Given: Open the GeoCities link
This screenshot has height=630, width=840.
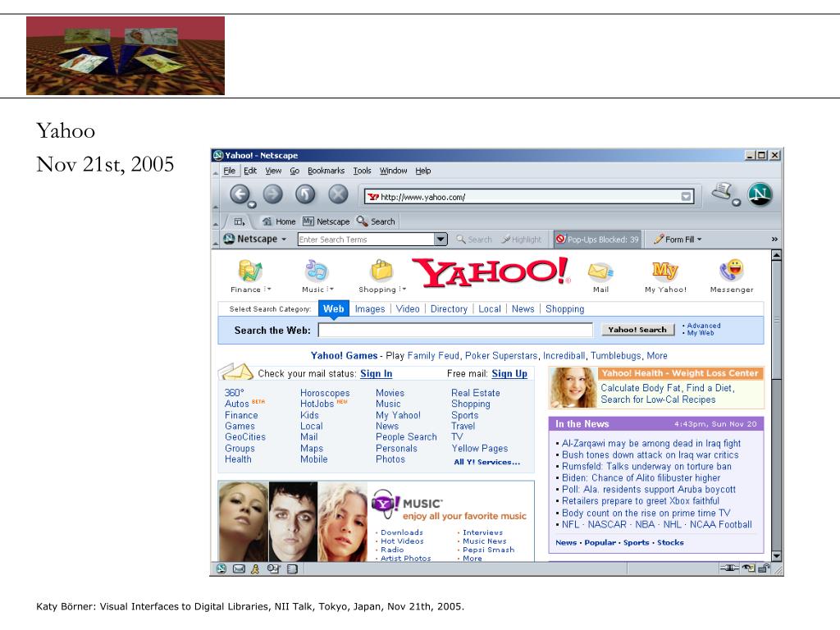Looking at the screenshot, I should click(244, 436).
